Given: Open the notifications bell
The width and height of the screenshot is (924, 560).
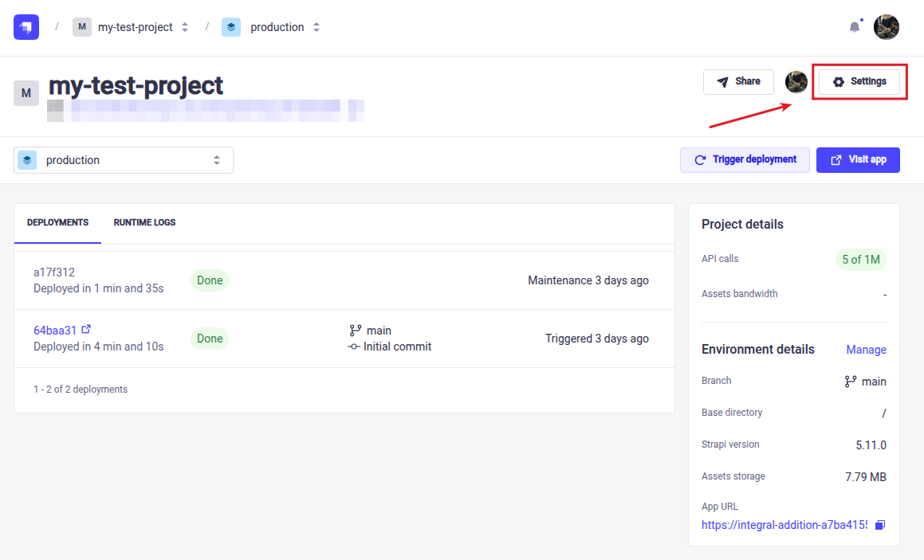Looking at the screenshot, I should 855,27.
